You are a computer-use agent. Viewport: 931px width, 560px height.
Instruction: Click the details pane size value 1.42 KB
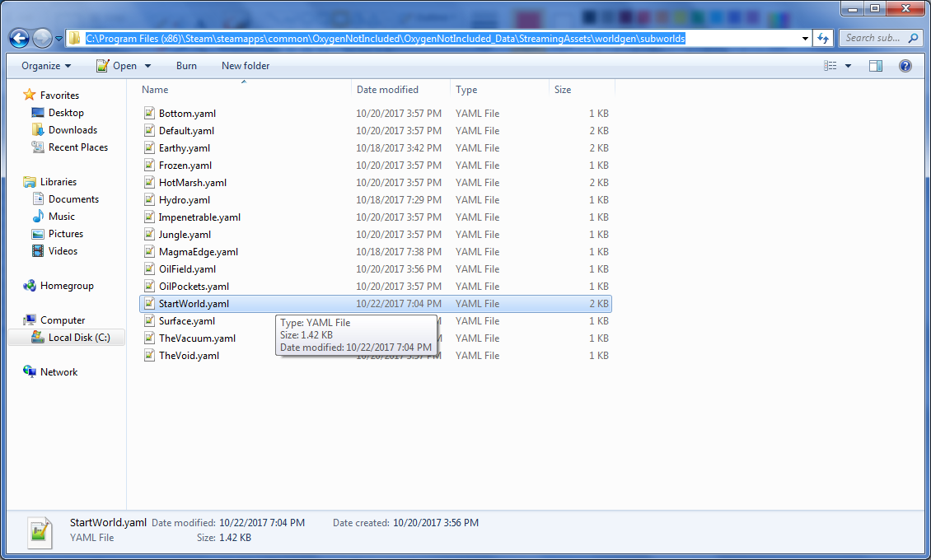[235, 538]
